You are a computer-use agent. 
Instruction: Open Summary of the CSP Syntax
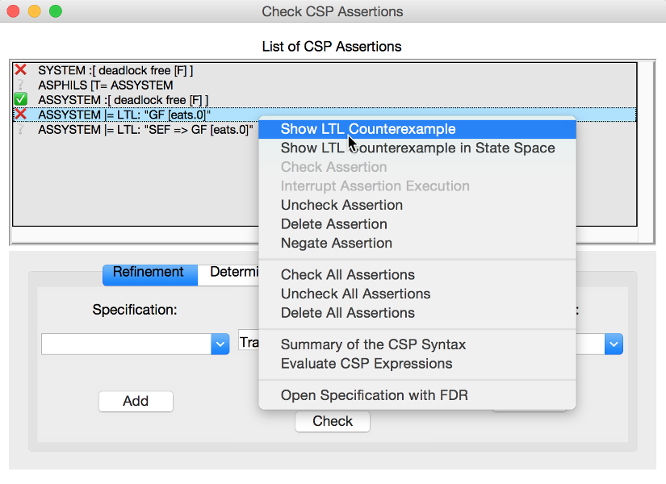[373, 345]
